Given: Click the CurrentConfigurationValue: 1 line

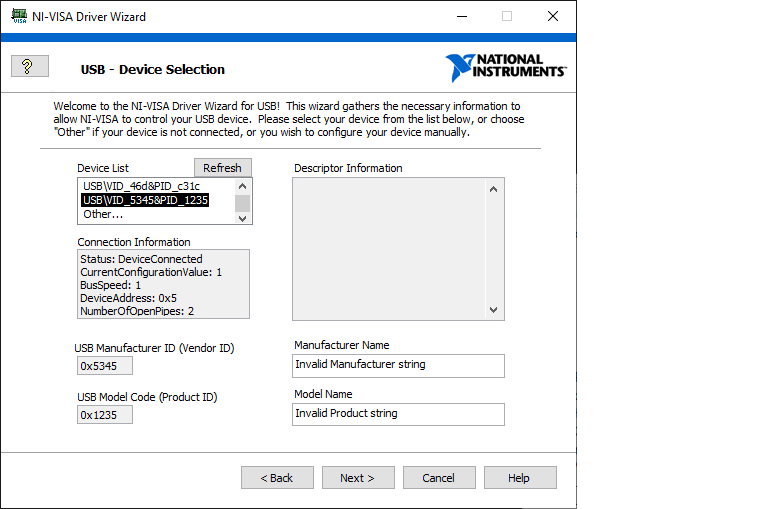Looking at the screenshot, I should coord(151,272).
